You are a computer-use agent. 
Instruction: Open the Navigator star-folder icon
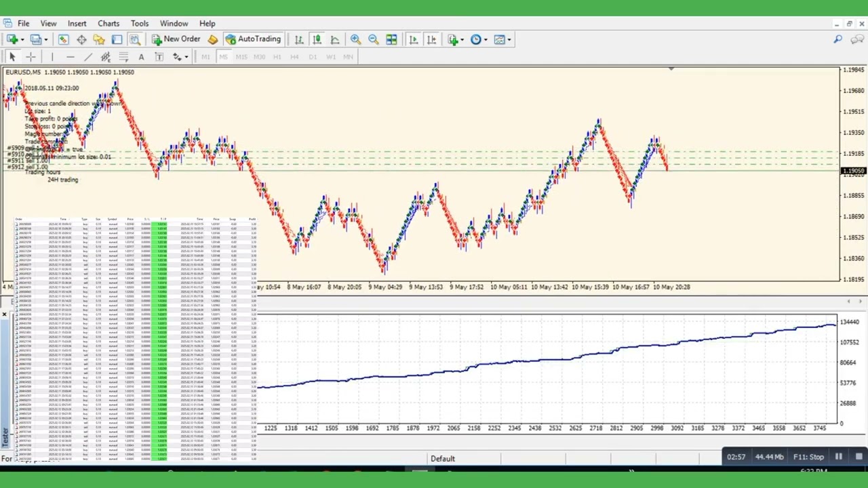pos(99,39)
